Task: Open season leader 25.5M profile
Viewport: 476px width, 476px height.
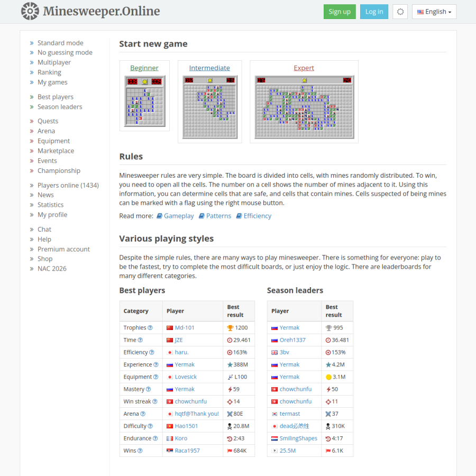Action: click(x=288, y=451)
